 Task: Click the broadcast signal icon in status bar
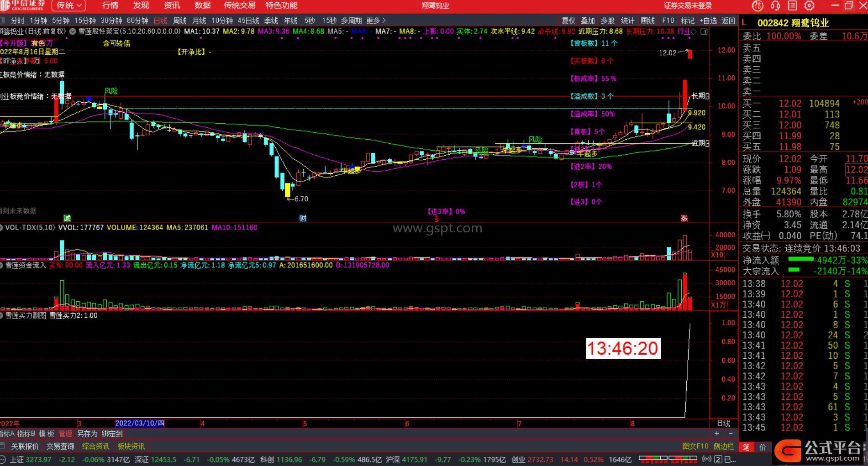tap(706, 459)
